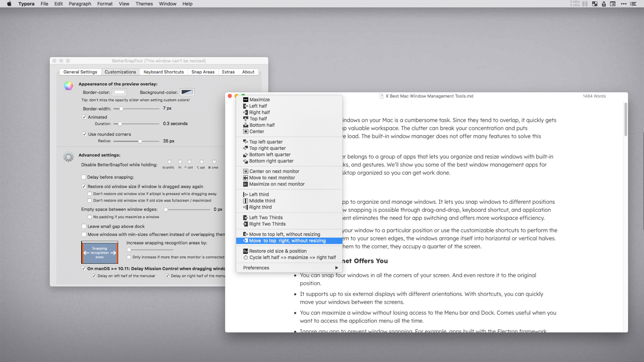The height and width of the screenshot is (362, 644).
Task: Snap window to Bottom right quarter
Action: pos(289,161)
